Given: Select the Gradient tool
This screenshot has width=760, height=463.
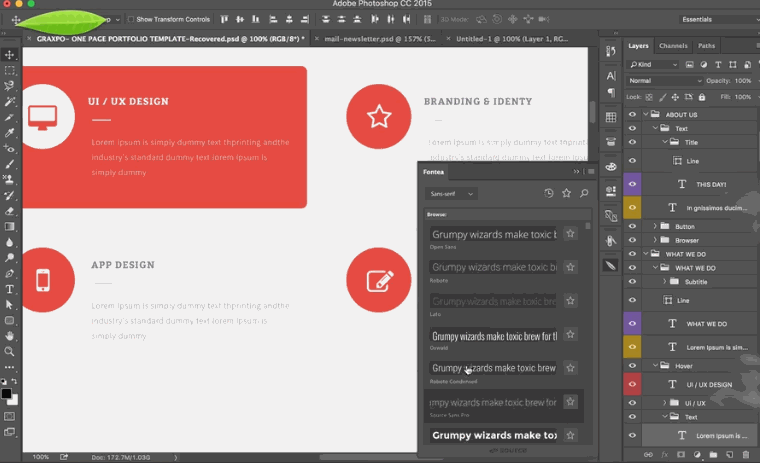Looking at the screenshot, I should pos(9,226).
